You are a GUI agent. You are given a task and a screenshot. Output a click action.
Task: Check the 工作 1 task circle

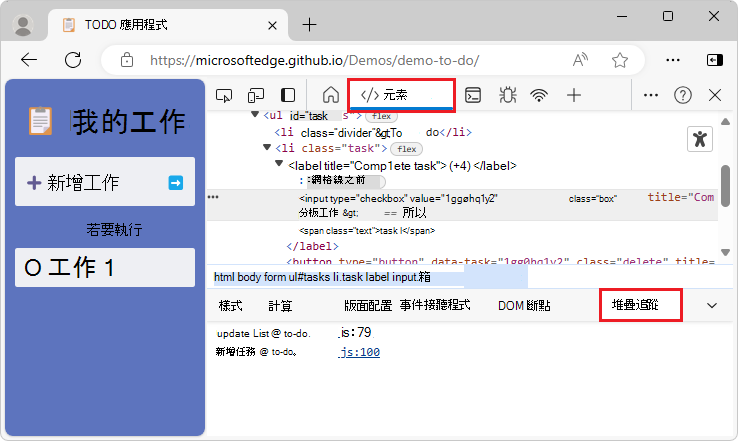[33, 268]
